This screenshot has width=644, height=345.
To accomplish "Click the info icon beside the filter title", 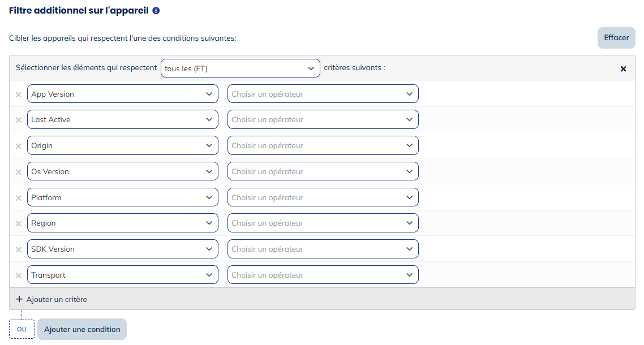I will click(156, 10).
